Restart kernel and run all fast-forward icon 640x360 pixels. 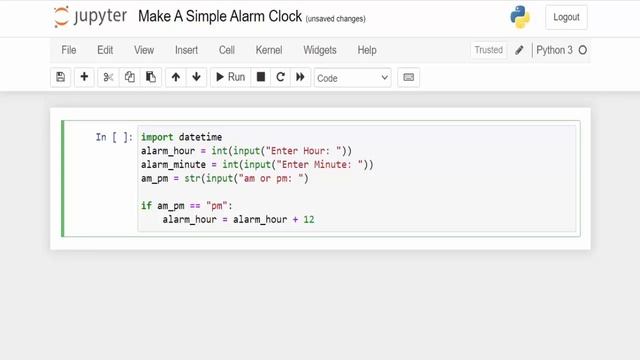tap(300, 77)
